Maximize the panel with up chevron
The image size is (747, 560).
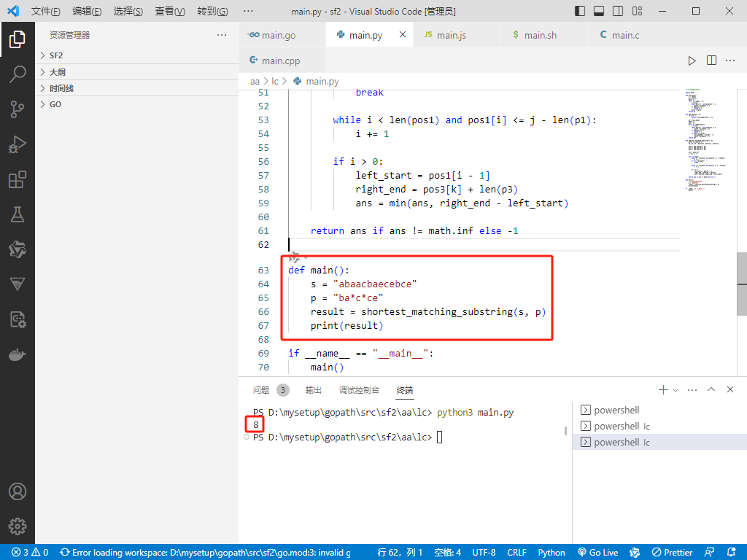coord(711,389)
